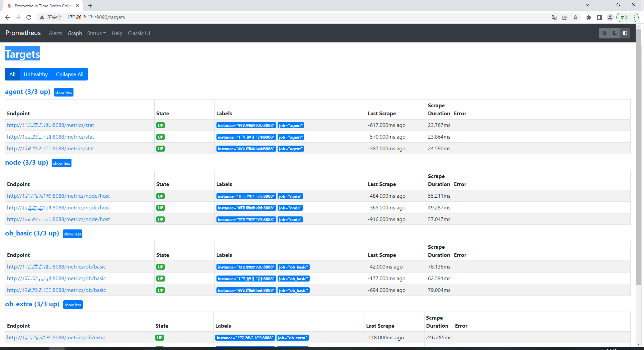Open ob/basic endpoint with 78.136ms duration
The image size is (644, 350).
tap(56, 267)
